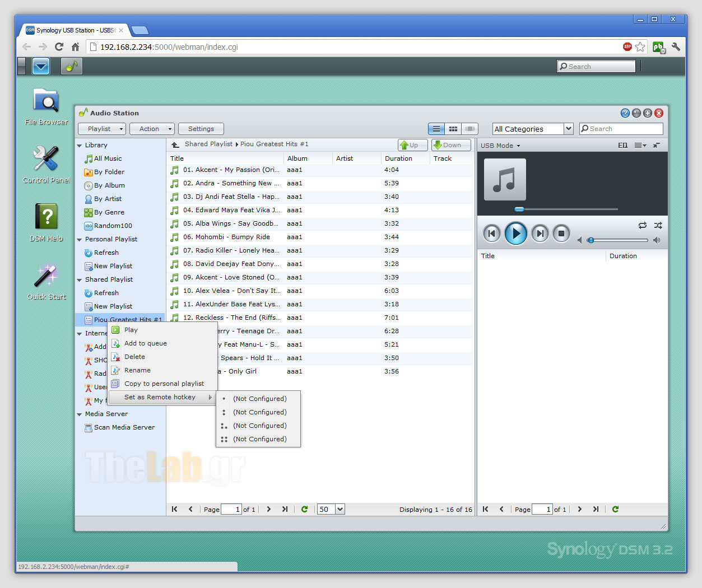Skip to the next track
This screenshot has width=702, height=588.
tap(540, 234)
